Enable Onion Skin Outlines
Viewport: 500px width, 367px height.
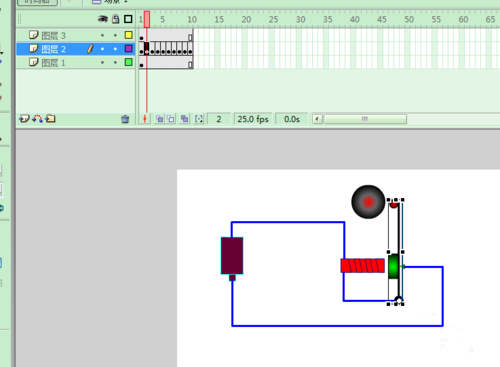point(171,119)
